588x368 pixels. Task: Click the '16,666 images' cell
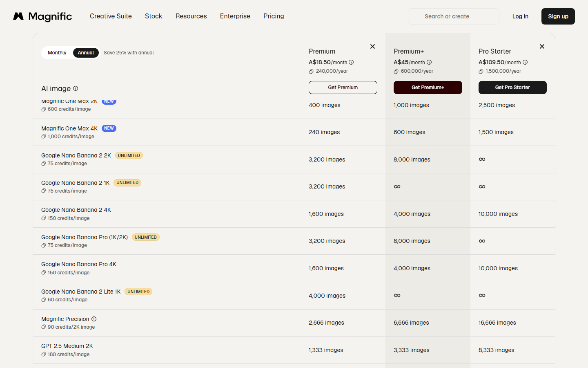pos(497,323)
